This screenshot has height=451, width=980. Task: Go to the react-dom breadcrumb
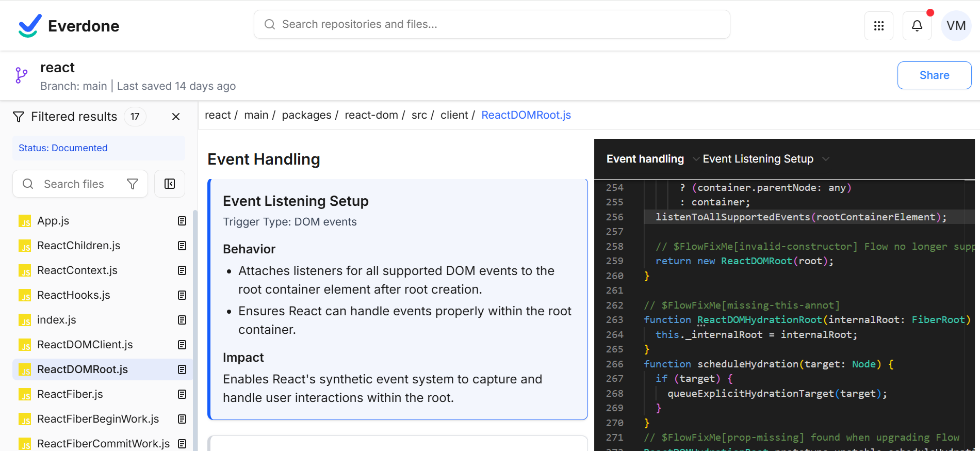pyautogui.click(x=371, y=115)
